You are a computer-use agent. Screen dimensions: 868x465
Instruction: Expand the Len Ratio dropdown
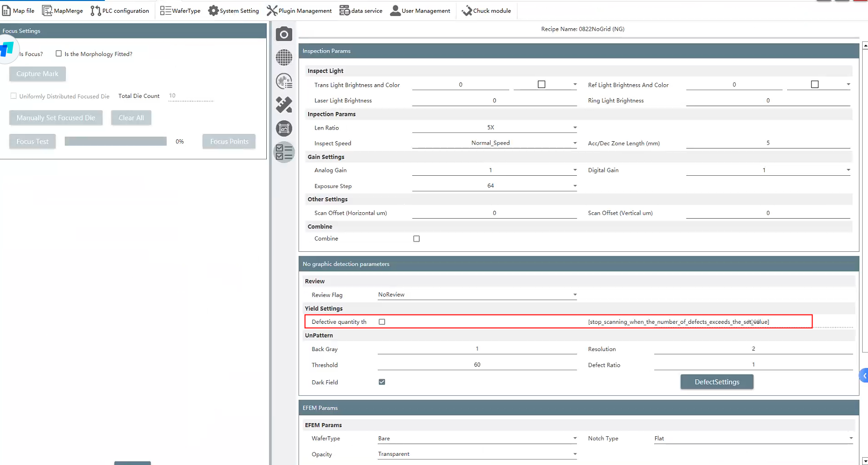pyautogui.click(x=574, y=128)
